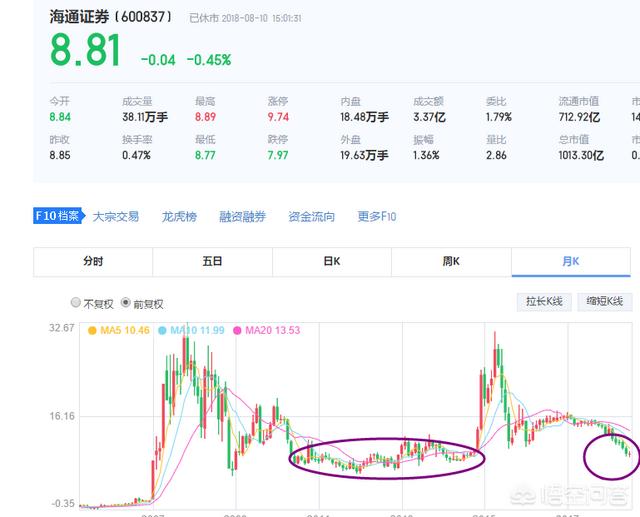This screenshot has width=640, height=517.
Task: Click the percent change -0.45%
Action: coord(209,60)
